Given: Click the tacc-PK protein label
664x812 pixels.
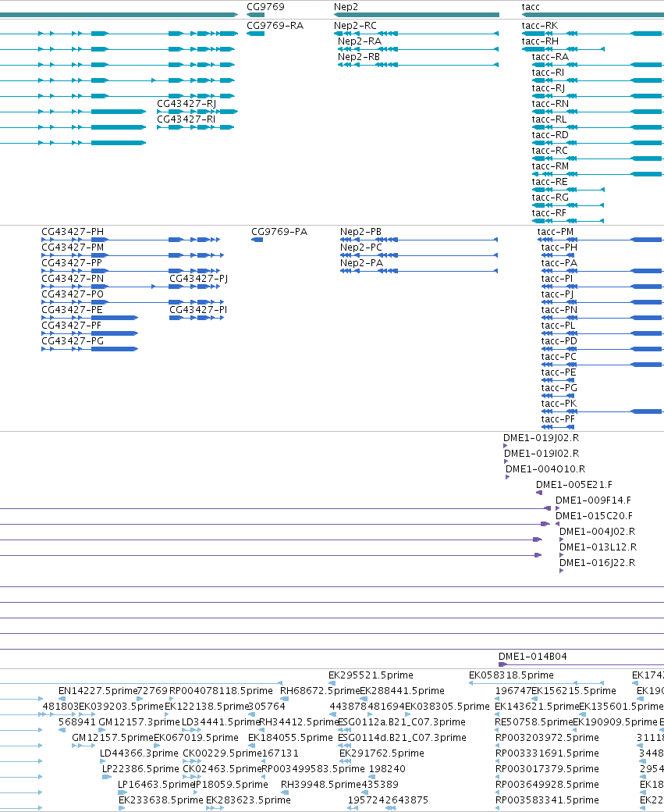Looking at the screenshot, I should (x=559, y=403).
